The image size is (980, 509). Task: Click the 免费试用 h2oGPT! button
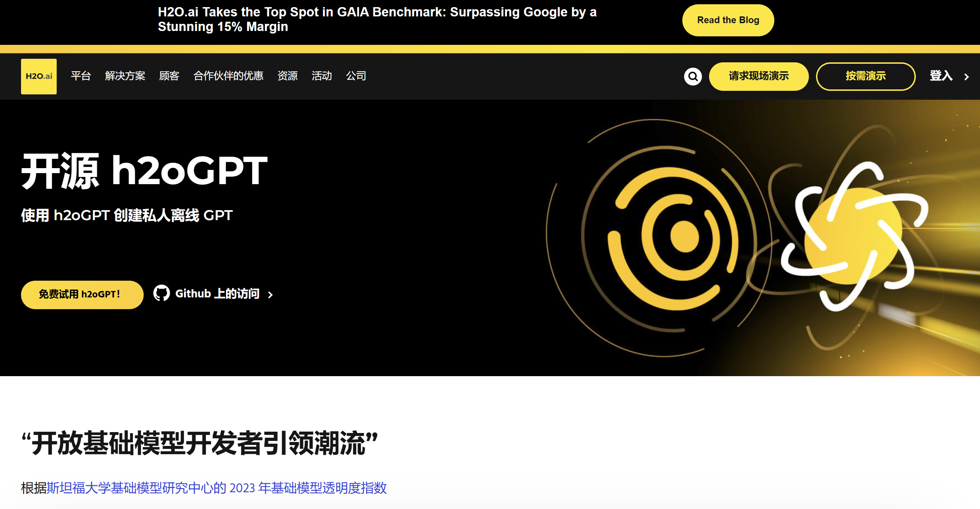[82, 295]
